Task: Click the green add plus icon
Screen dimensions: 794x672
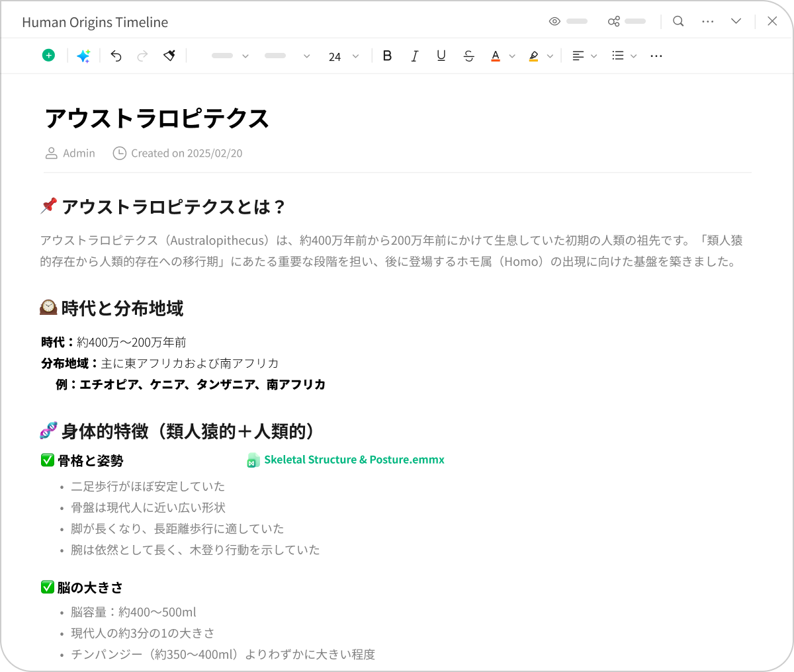Action: point(48,56)
